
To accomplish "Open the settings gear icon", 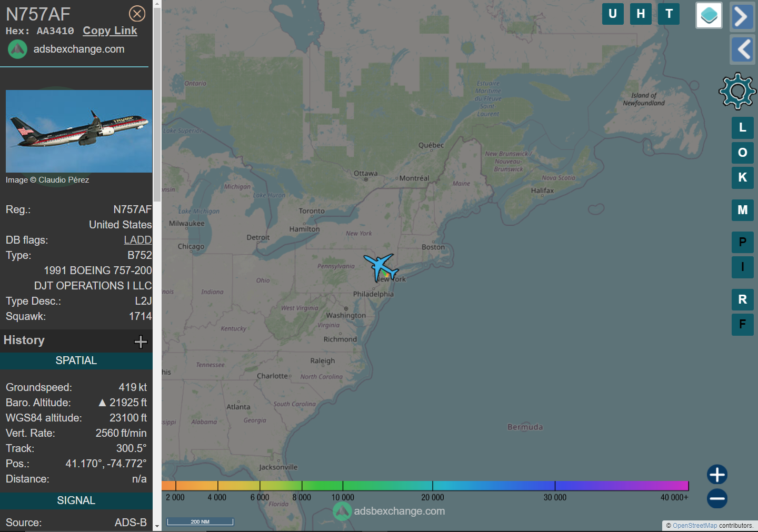I will click(x=737, y=91).
